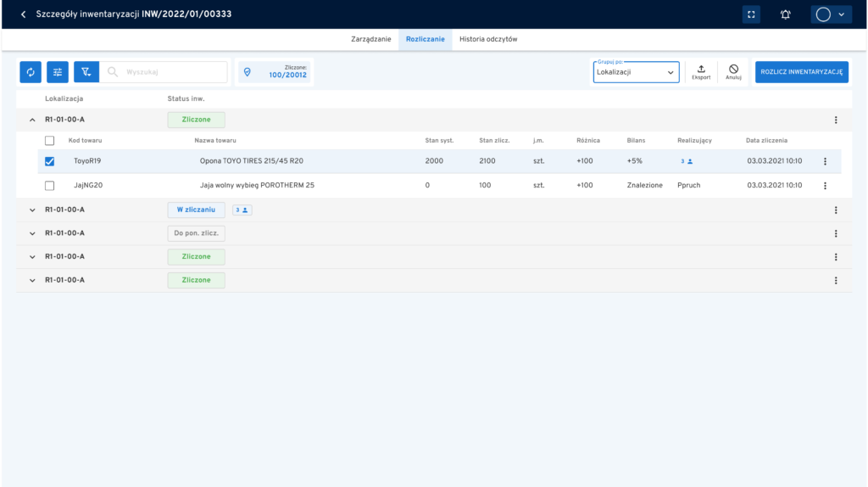The width and height of the screenshot is (868, 487).
Task: Open the filter funnel button
Action: coord(86,72)
